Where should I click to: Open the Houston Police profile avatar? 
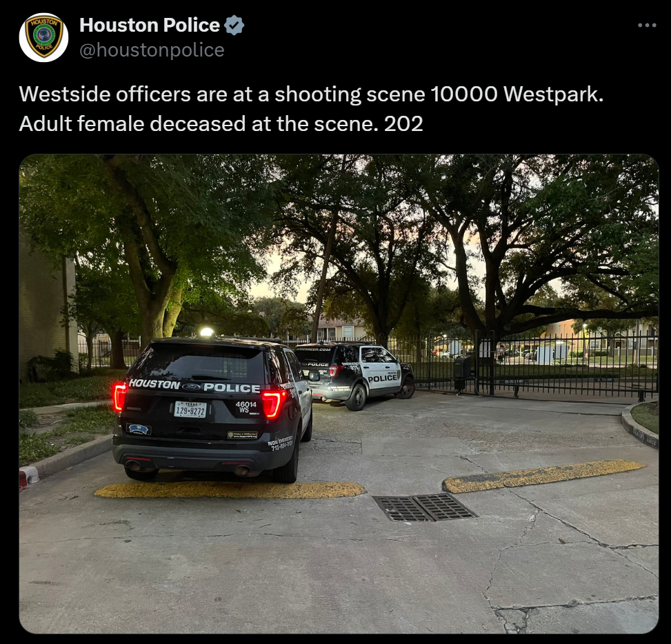point(43,37)
